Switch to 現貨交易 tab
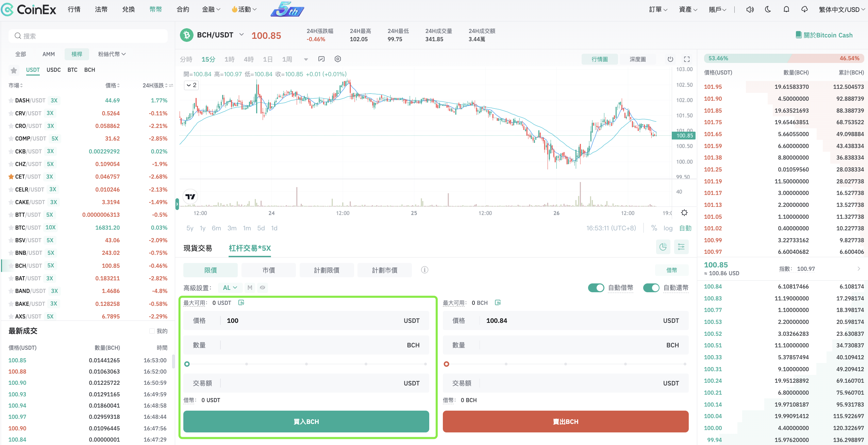868x445 pixels. (198, 248)
